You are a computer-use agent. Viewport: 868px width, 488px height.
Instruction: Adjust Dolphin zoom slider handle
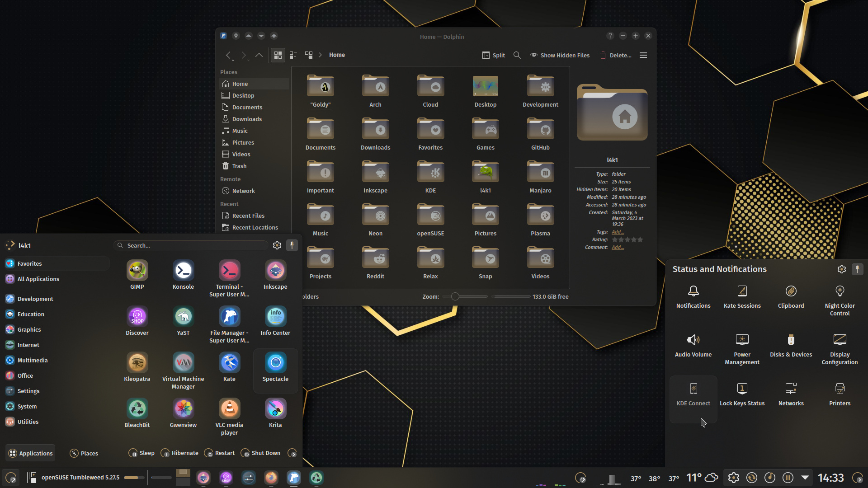coord(455,296)
